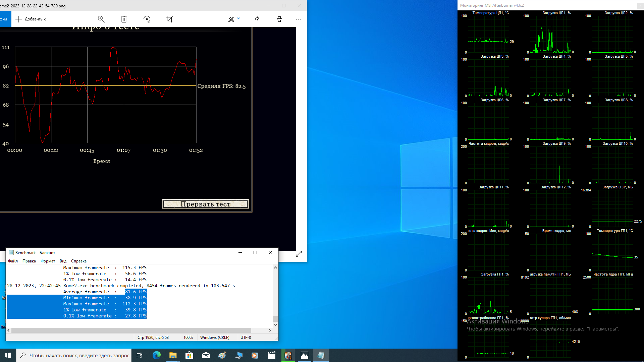
Task: Open the edit and create tool icon
Action: (x=231, y=19)
